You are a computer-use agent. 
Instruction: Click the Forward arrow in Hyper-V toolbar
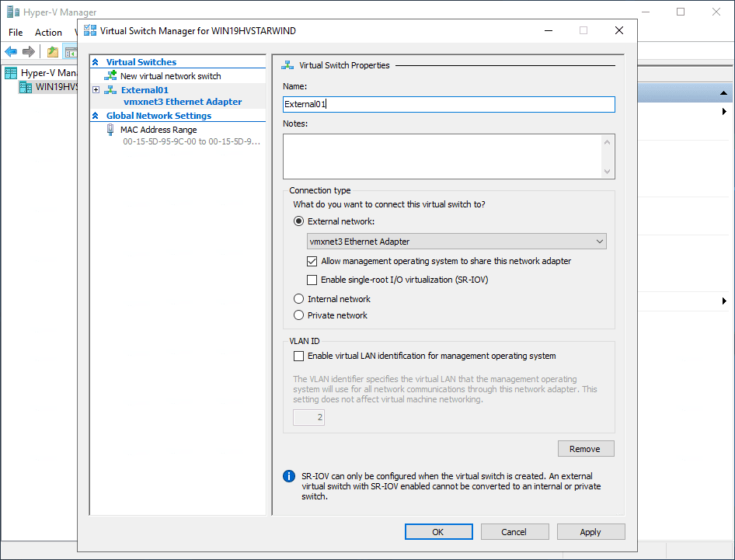[x=29, y=52]
